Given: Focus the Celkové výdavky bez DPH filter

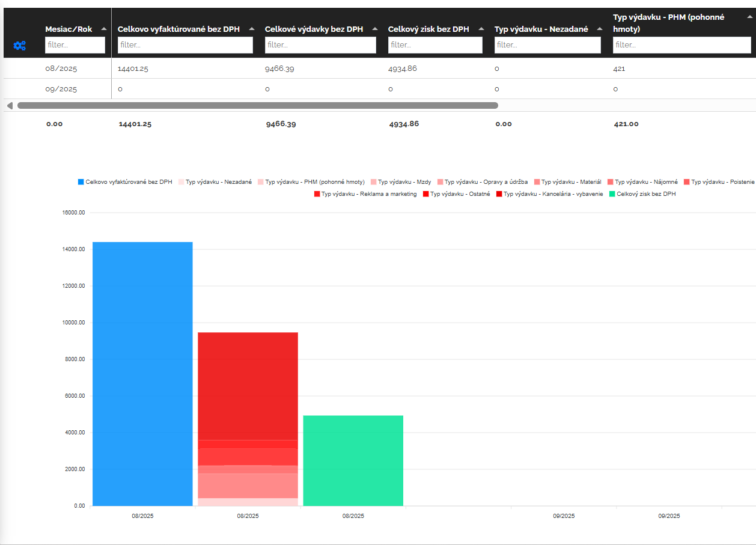Looking at the screenshot, I should pyautogui.click(x=320, y=45).
